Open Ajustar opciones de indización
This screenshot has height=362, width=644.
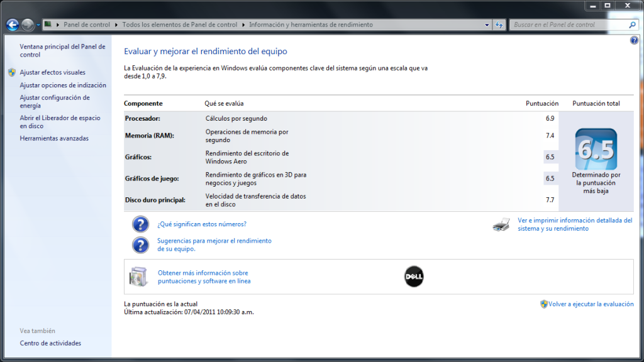63,85
